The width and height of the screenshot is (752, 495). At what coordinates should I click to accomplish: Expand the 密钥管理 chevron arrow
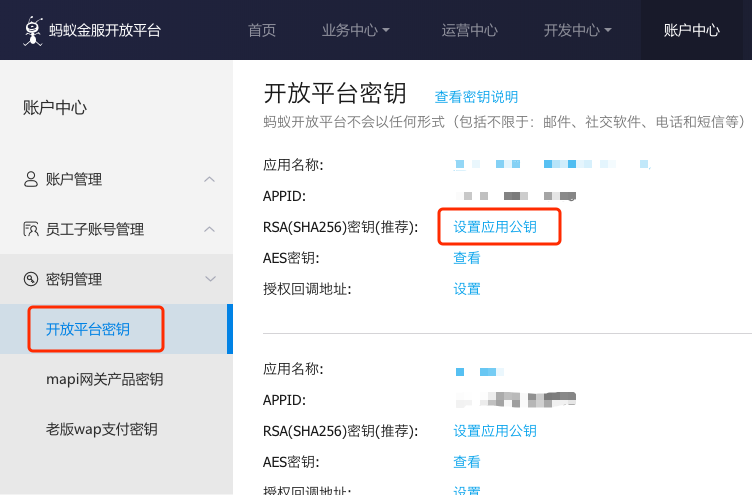pyautogui.click(x=209, y=279)
